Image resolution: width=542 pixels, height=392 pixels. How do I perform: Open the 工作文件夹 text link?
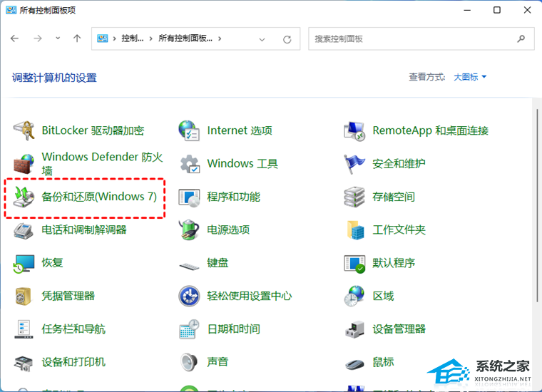point(399,229)
